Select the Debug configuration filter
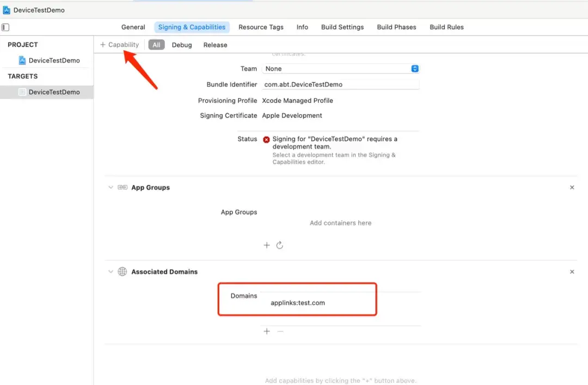Screen dimensions: 588x385 (182, 45)
